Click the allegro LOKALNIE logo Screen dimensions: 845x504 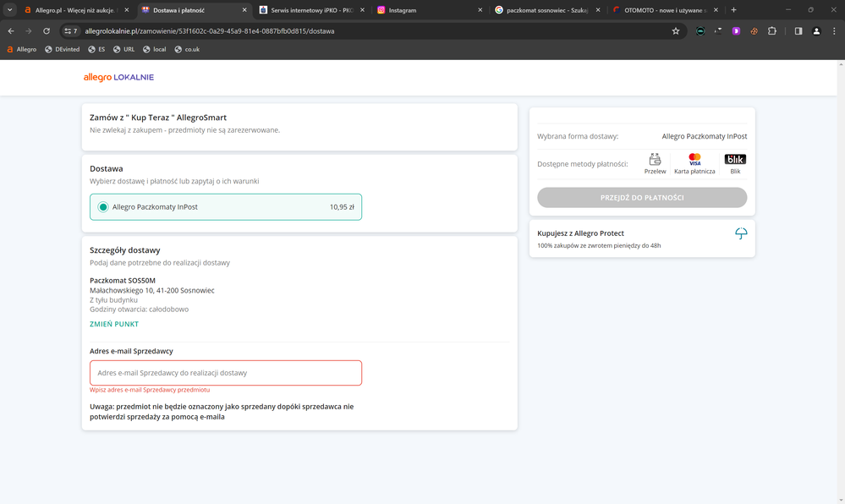pyautogui.click(x=118, y=78)
